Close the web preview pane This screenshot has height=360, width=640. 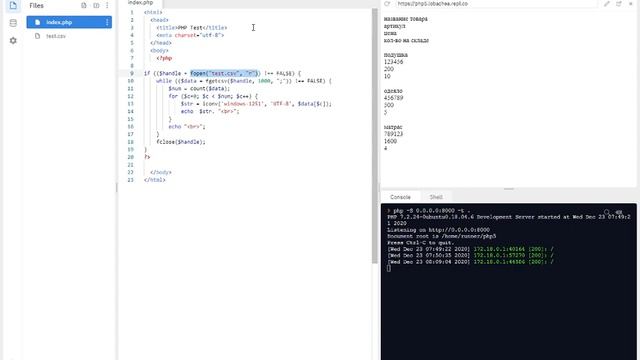[630, 4]
